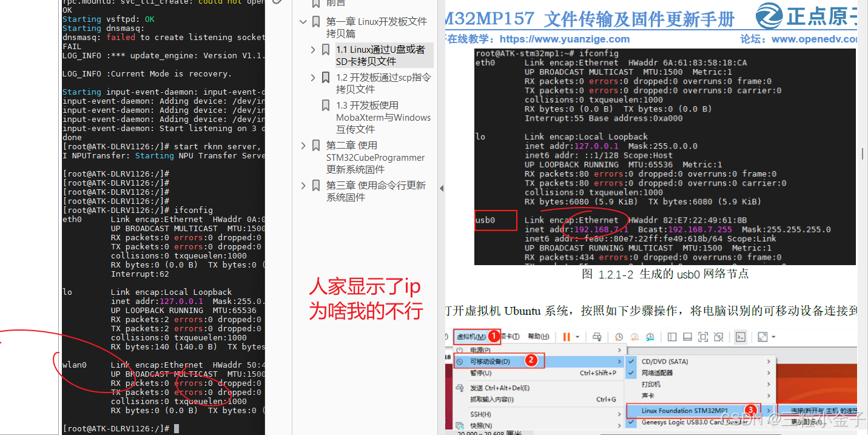Screen dimensions: 868x435
Task: Click power icon beside 电源(P)
Action: point(460,350)
